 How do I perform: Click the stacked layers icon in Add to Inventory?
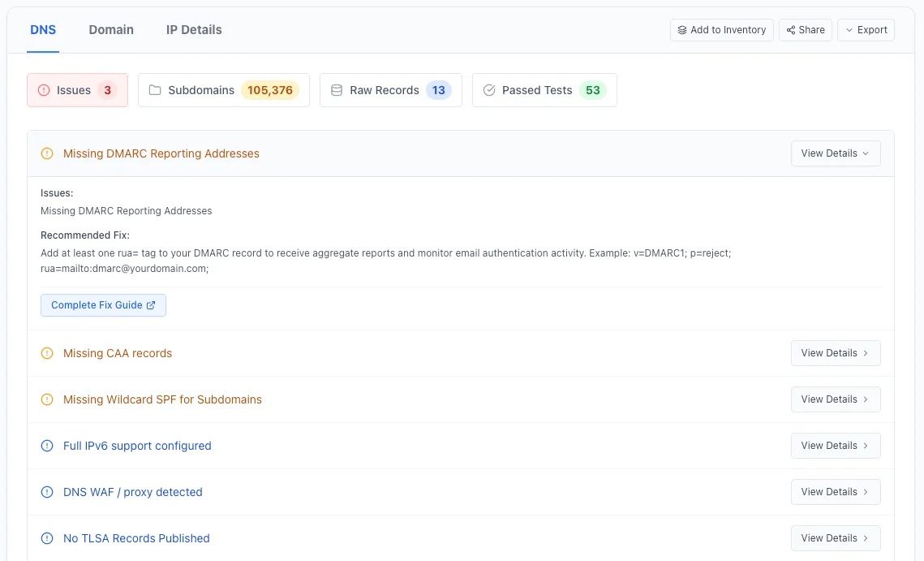coord(681,30)
